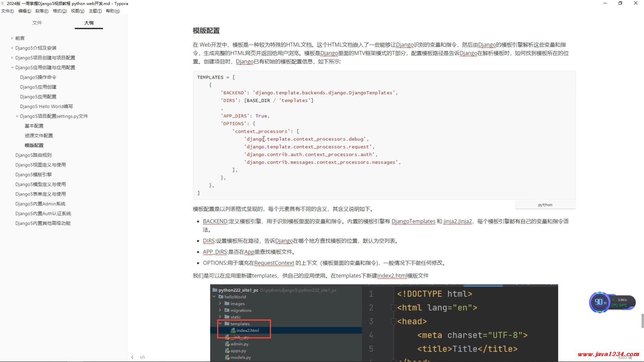This screenshot has height=362, width=644.
Task: Go to 资源文件配置 outline item
Action: [39, 135]
